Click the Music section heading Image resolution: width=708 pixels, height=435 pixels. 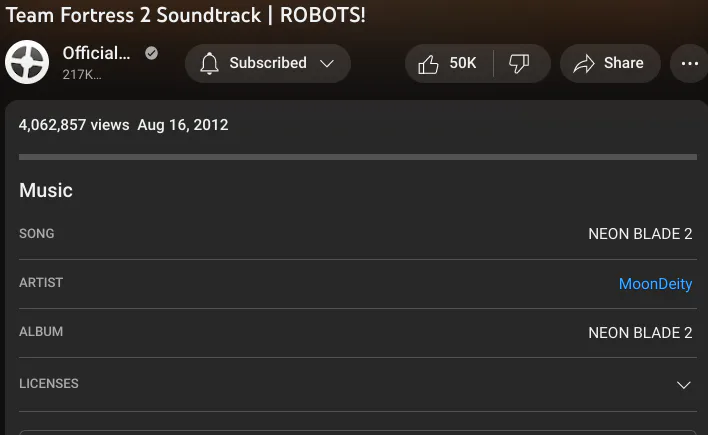[x=46, y=190]
